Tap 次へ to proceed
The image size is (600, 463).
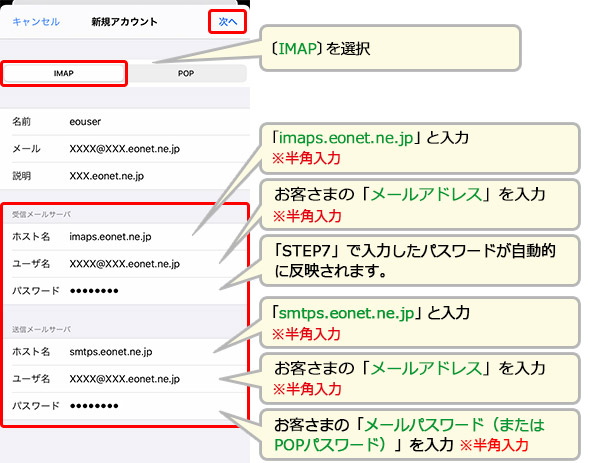(228, 22)
